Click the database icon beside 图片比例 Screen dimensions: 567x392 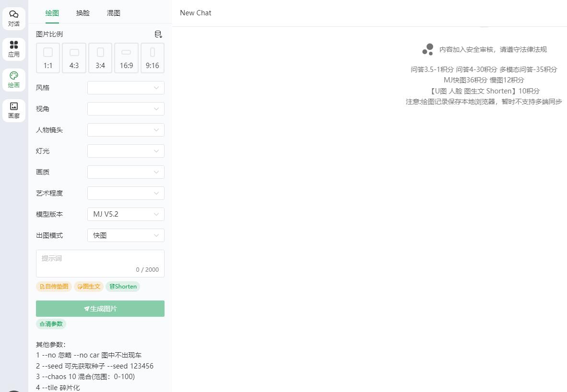click(158, 35)
